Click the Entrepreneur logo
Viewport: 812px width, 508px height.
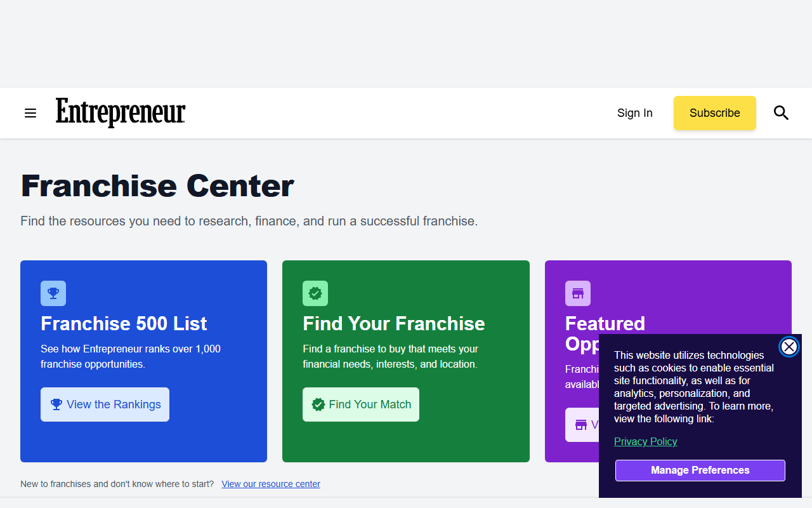(x=121, y=113)
